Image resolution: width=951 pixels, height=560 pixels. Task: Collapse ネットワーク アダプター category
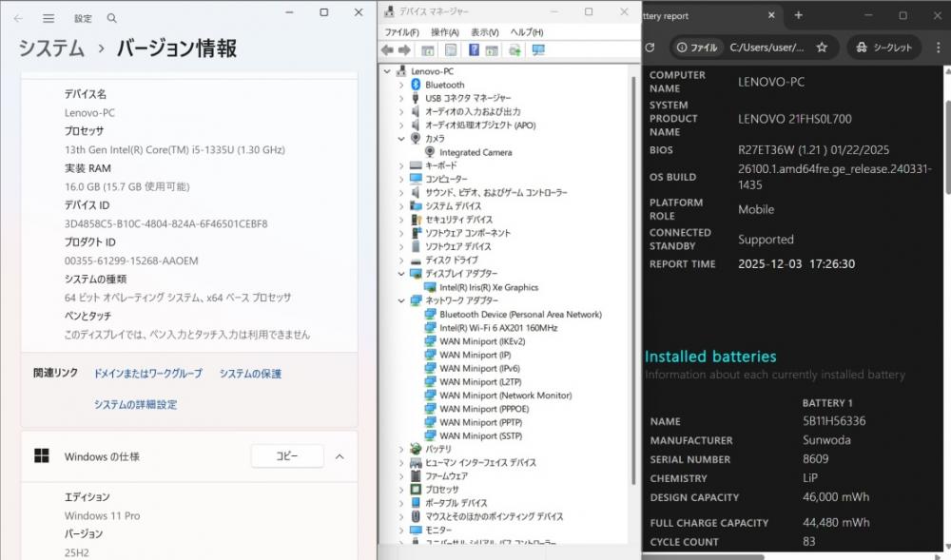[x=401, y=300]
